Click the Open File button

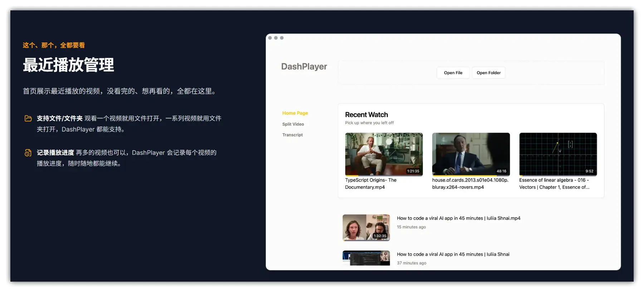click(453, 73)
